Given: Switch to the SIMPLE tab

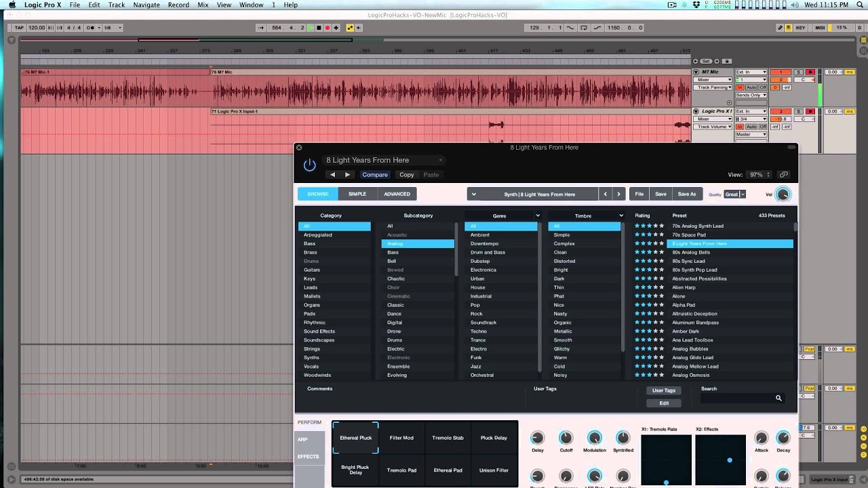Looking at the screenshot, I should [x=357, y=194].
